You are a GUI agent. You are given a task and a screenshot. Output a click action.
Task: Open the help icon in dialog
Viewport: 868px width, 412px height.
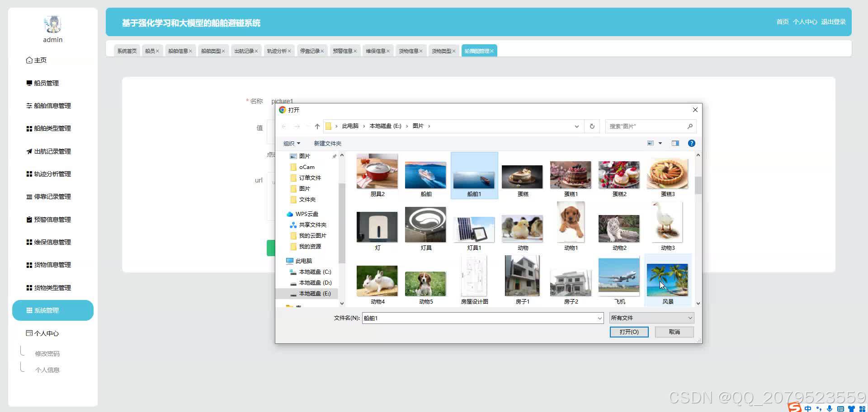coord(692,143)
